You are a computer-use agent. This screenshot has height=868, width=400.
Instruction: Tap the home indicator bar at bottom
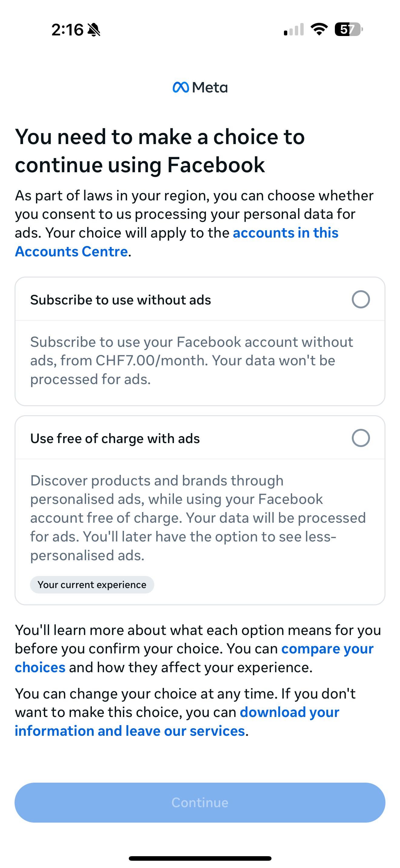(200, 858)
